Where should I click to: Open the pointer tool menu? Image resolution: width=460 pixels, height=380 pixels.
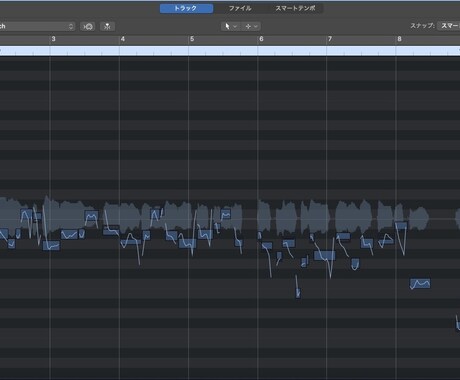point(230,26)
